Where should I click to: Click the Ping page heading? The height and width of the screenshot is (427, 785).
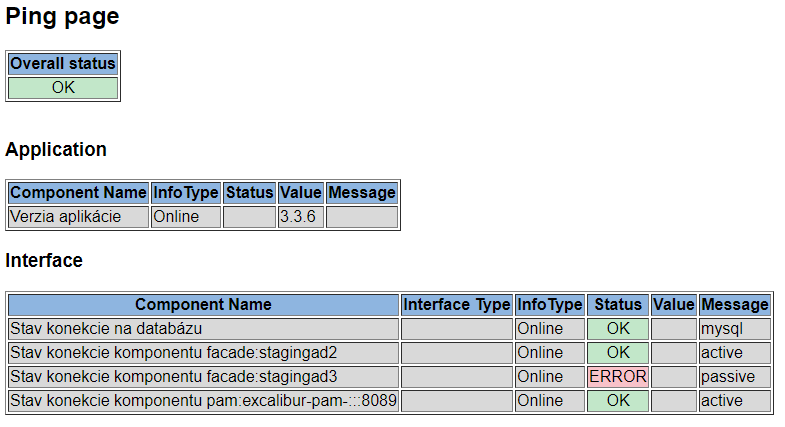(x=62, y=17)
